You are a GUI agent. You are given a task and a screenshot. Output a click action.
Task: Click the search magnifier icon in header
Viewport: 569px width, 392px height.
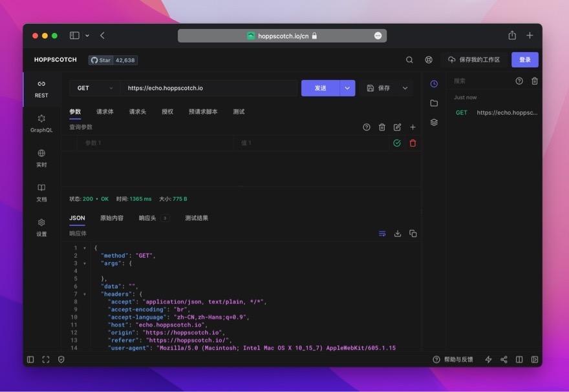(x=409, y=60)
